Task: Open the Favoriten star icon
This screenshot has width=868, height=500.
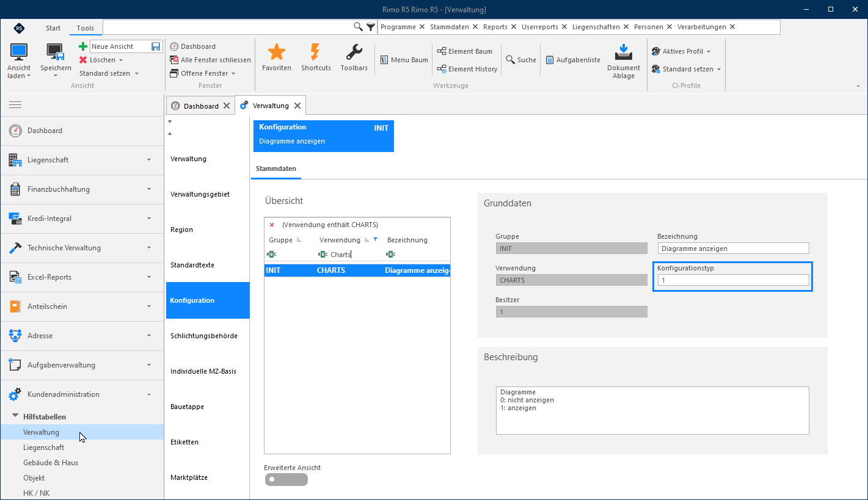Action: point(277,53)
